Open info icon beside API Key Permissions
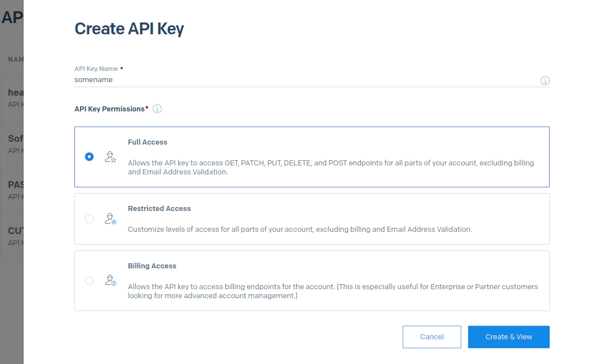This screenshot has height=364, width=597. (x=157, y=109)
